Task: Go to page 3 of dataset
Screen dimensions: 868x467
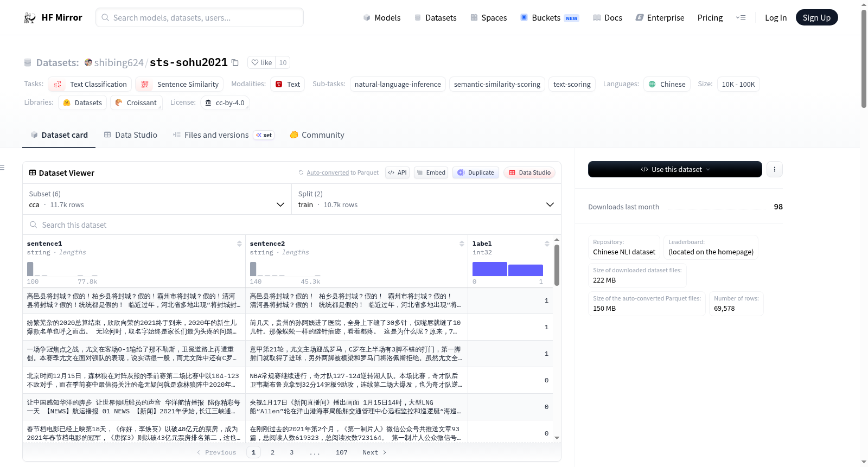Action: click(291, 452)
